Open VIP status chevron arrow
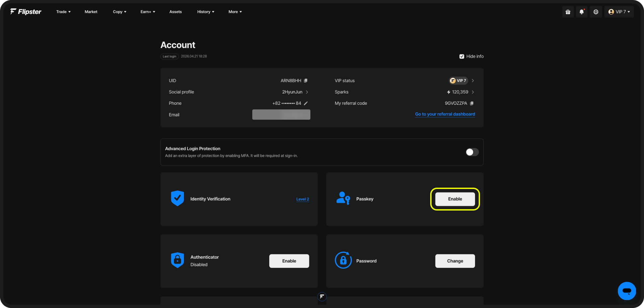This screenshot has width=644, height=308. [x=473, y=81]
